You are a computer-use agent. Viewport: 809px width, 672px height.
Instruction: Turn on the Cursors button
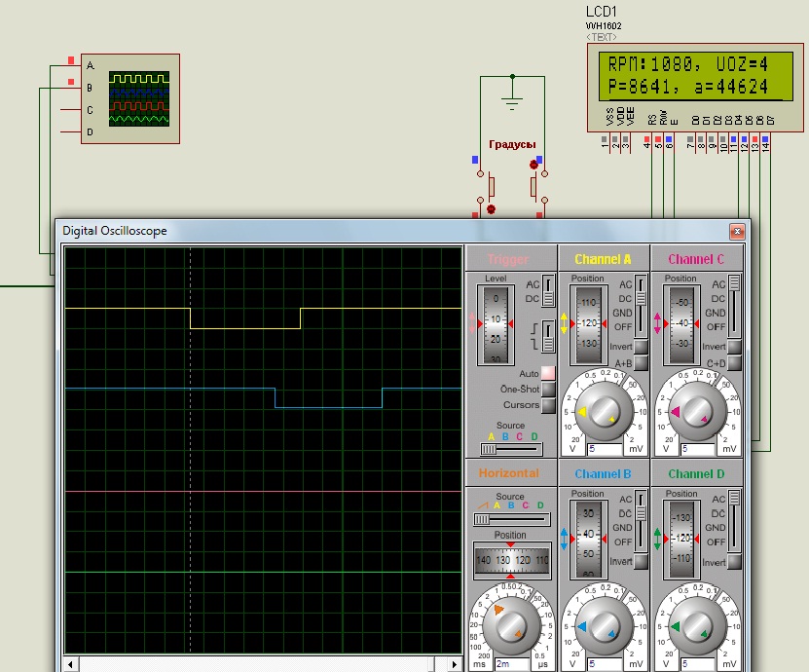coord(548,404)
